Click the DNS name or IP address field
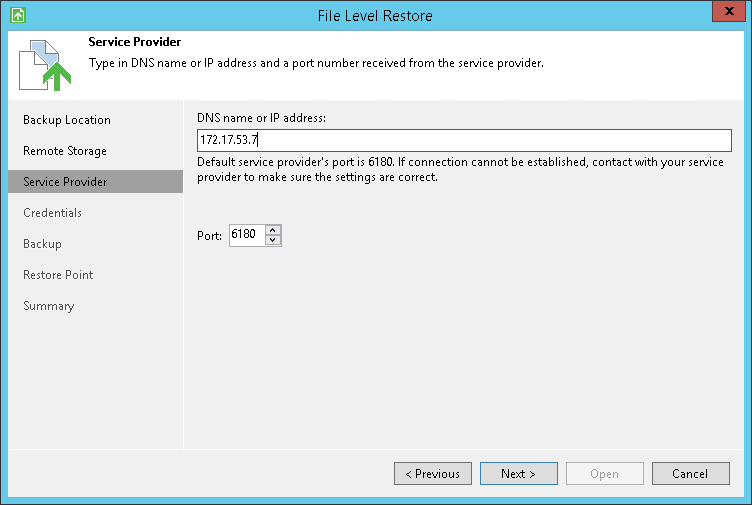The image size is (752, 505). (x=465, y=140)
